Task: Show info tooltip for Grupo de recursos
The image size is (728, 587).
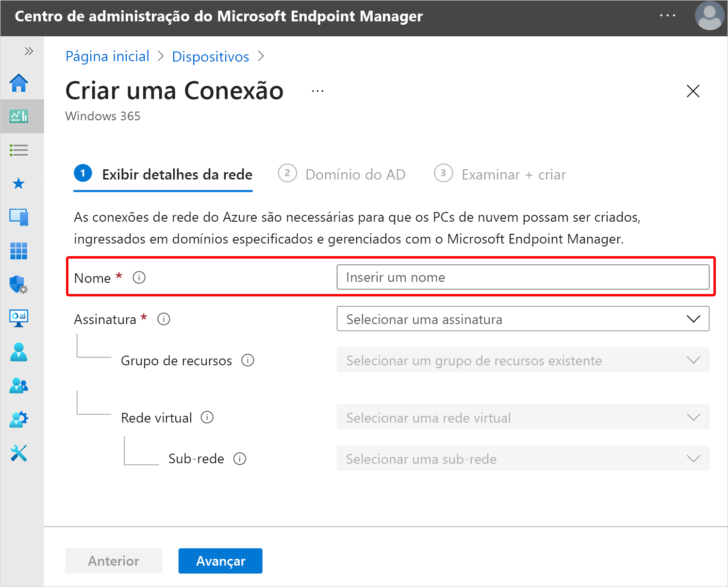Action: click(x=248, y=360)
